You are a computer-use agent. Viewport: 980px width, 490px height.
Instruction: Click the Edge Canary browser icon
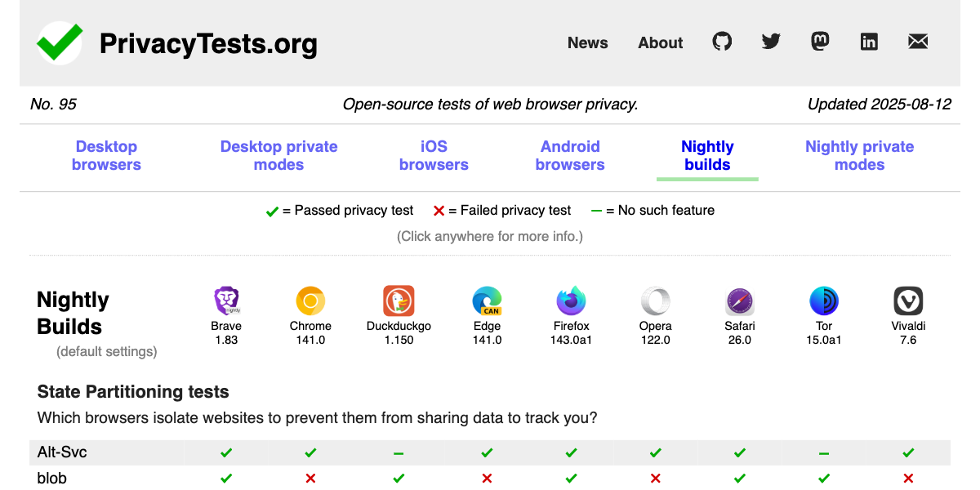(487, 301)
